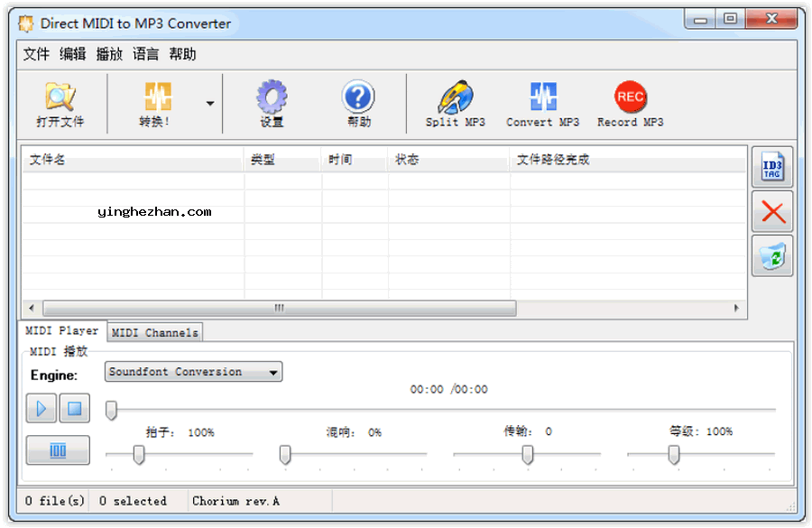
Task: Remove selected file with red X icon
Action: coord(772,212)
